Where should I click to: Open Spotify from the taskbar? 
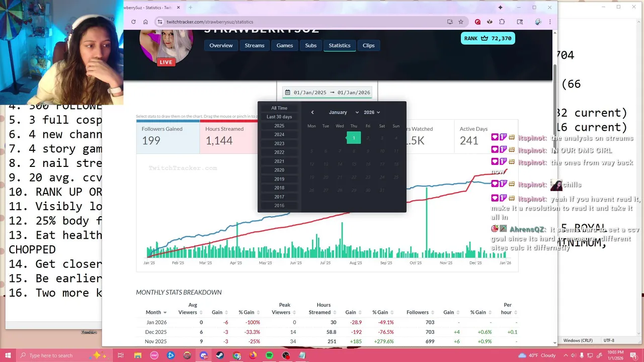[269, 355]
